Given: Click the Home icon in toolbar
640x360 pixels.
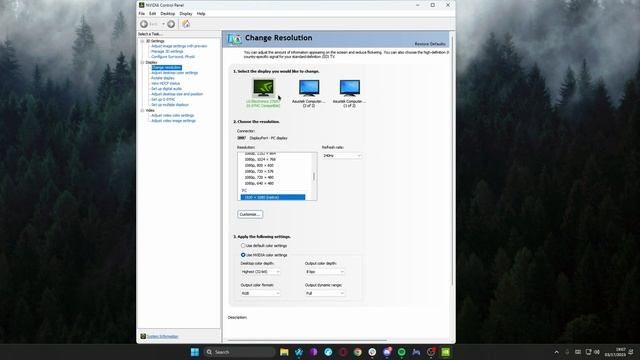Looking at the screenshot, I should click(186, 24).
